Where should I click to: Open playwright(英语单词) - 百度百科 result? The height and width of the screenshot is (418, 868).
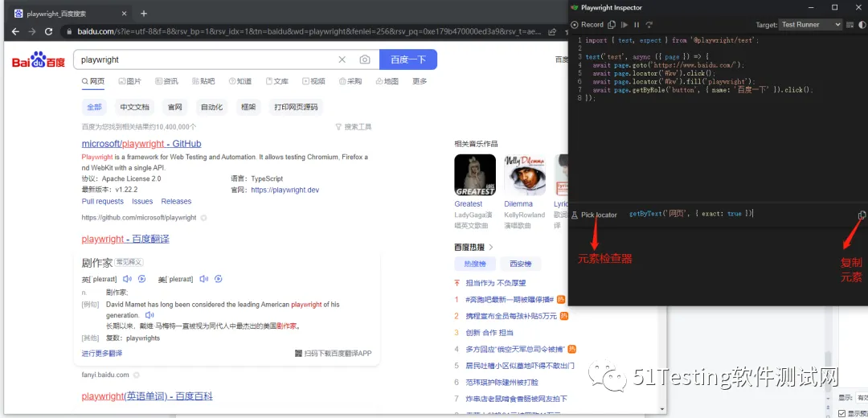tap(147, 396)
